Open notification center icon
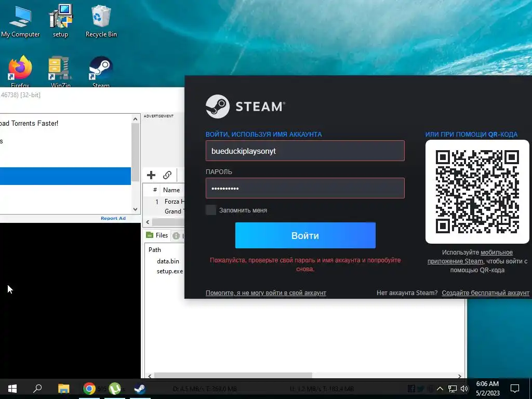 pyautogui.click(x=515, y=389)
